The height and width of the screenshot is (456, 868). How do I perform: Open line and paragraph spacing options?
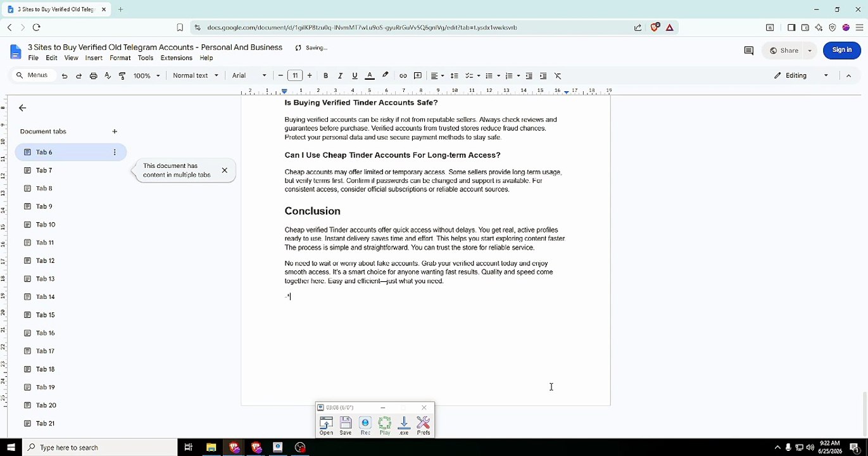pos(454,76)
